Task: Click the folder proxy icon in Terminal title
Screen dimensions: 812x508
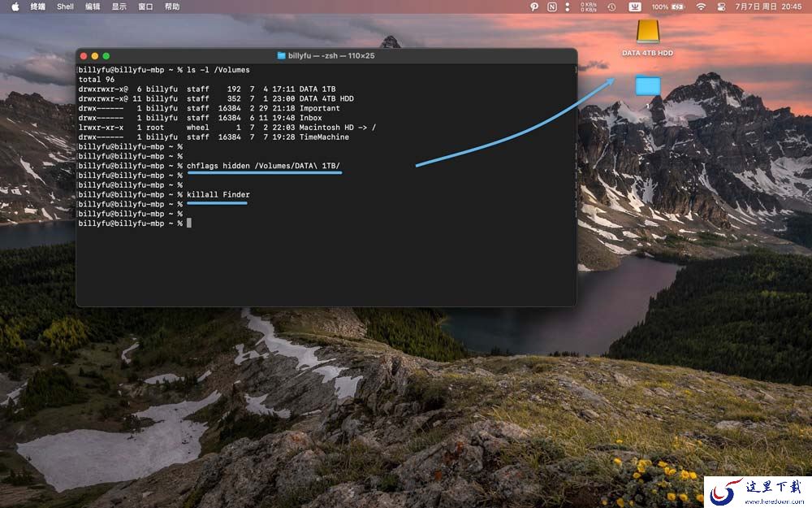Action: pos(281,56)
